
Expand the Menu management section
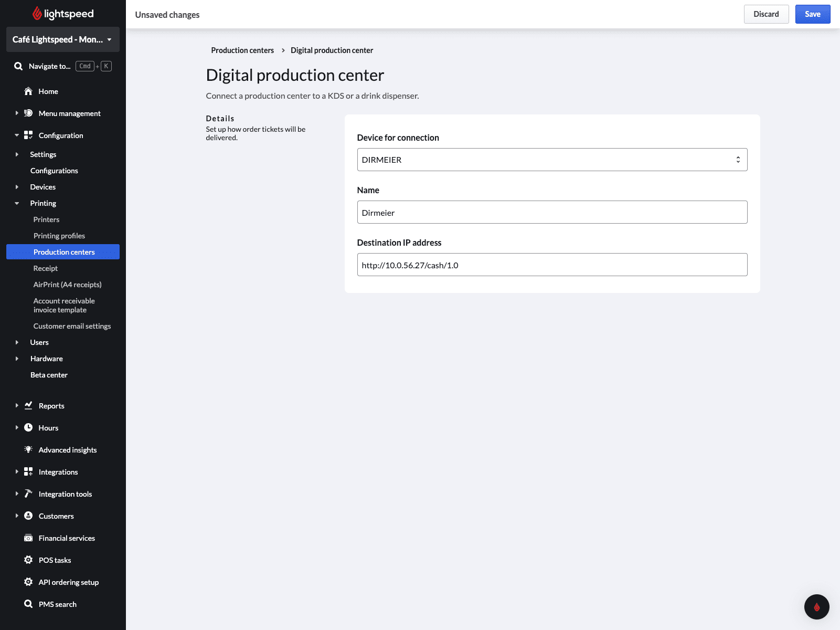(17, 113)
